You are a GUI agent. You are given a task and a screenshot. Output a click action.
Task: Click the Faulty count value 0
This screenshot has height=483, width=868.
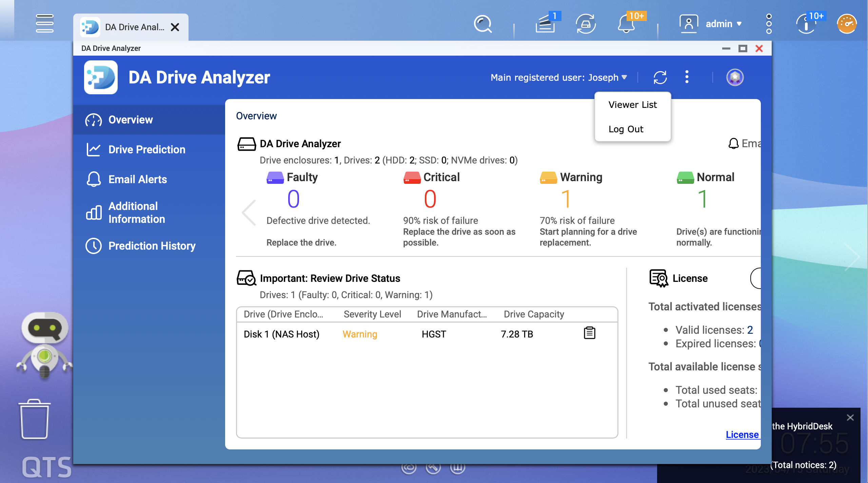[294, 199]
